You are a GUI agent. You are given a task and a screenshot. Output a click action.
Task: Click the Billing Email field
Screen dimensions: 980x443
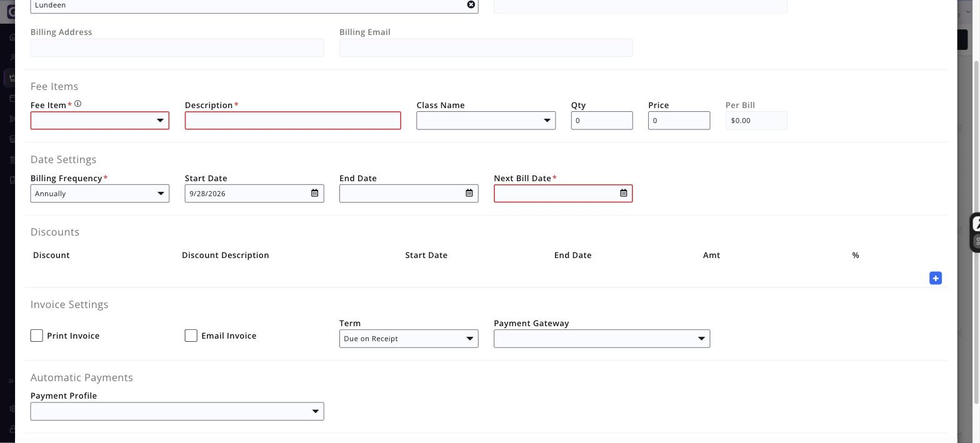[486, 47]
